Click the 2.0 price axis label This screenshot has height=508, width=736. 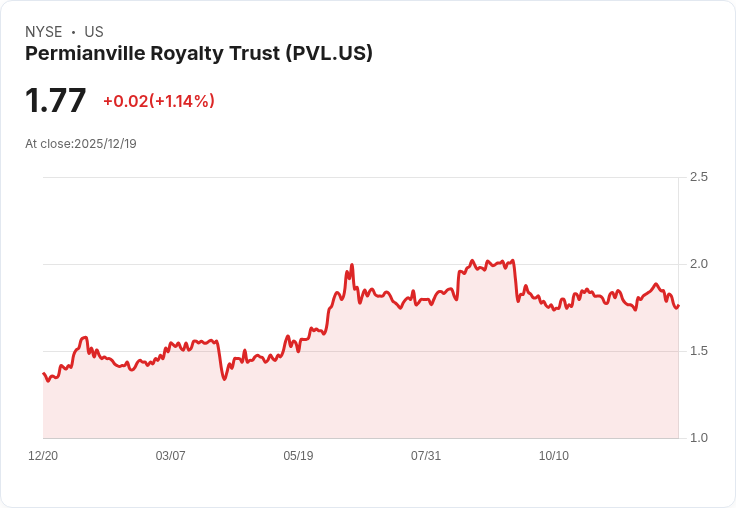click(x=699, y=264)
